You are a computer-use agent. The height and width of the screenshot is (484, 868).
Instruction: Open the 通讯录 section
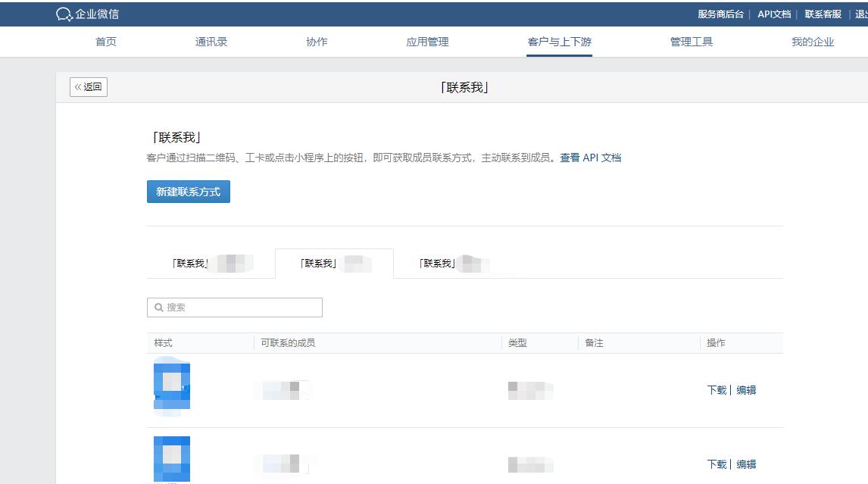click(211, 42)
